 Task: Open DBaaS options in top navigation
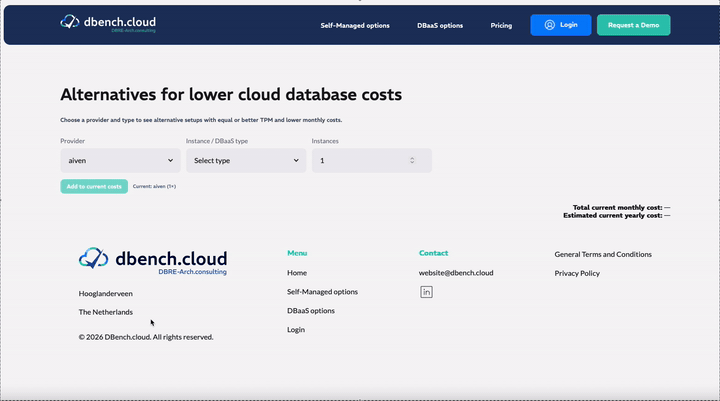coord(440,25)
